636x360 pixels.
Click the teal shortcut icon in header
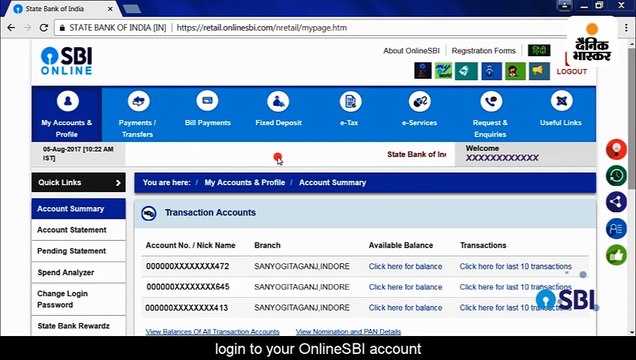[x=466, y=71]
